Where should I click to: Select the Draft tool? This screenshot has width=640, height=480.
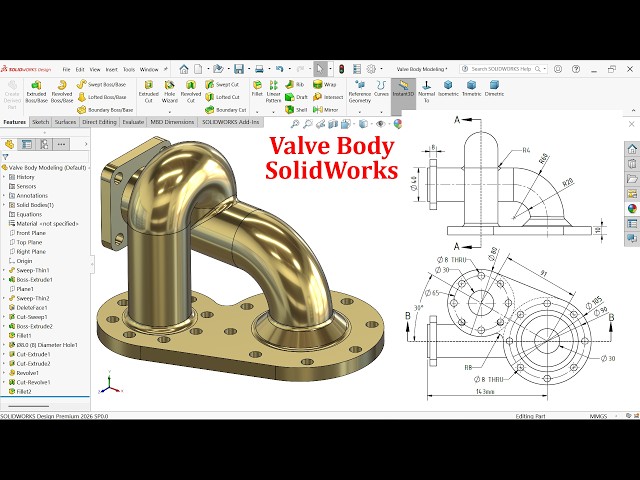[x=296, y=97]
